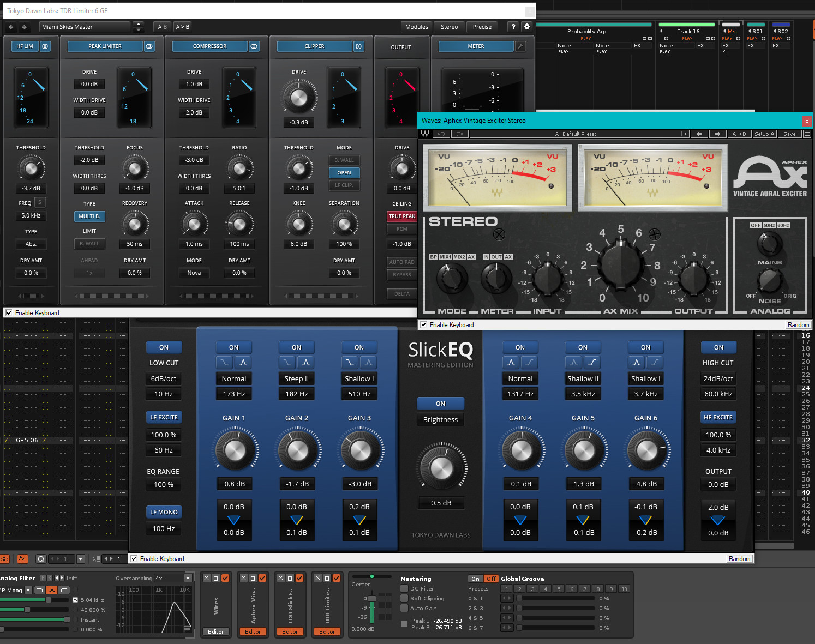Select band 6 bell shape icon

click(636, 362)
